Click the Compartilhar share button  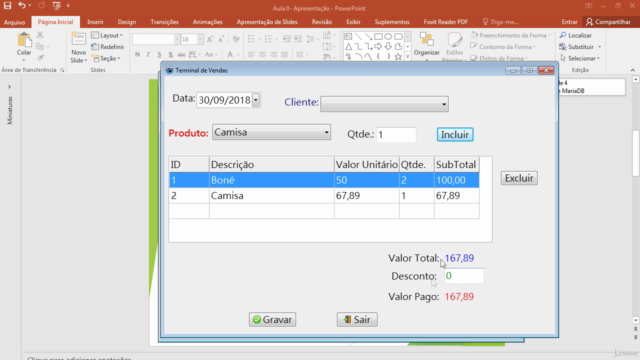[609, 22]
